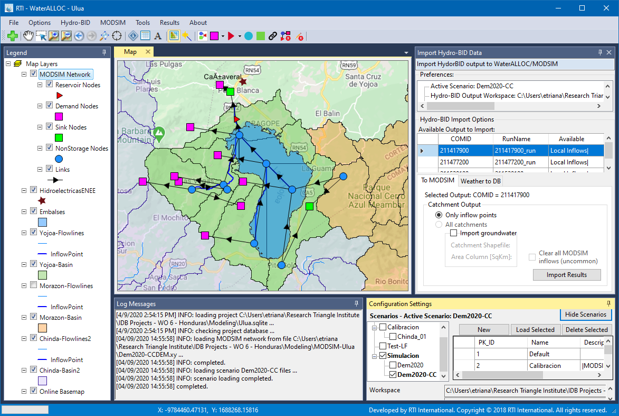This screenshot has width=619, height=416.
Task: Click the full extent crosshair circle icon
Action: tap(117, 36)
